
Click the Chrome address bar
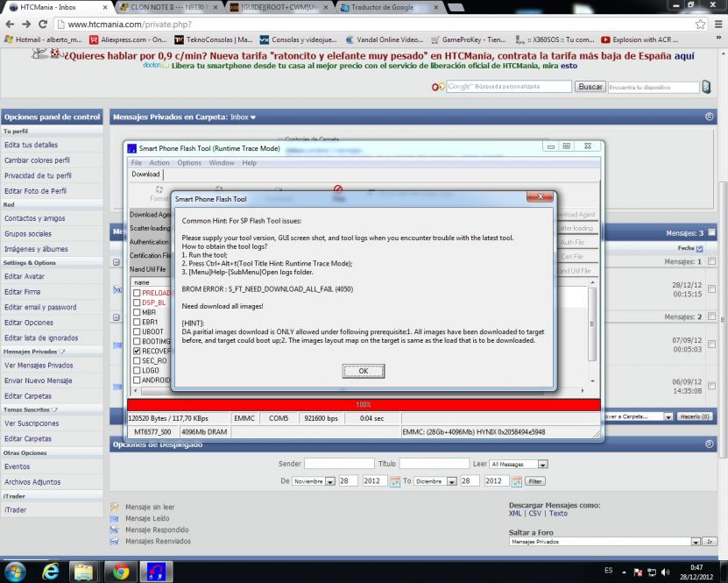click(x=374, y=25)
